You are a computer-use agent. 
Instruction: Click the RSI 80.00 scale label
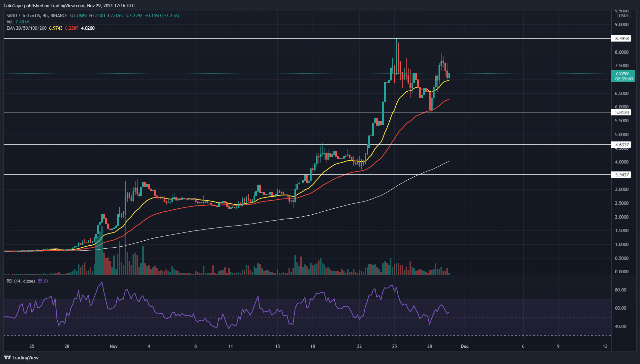point(621,290)
